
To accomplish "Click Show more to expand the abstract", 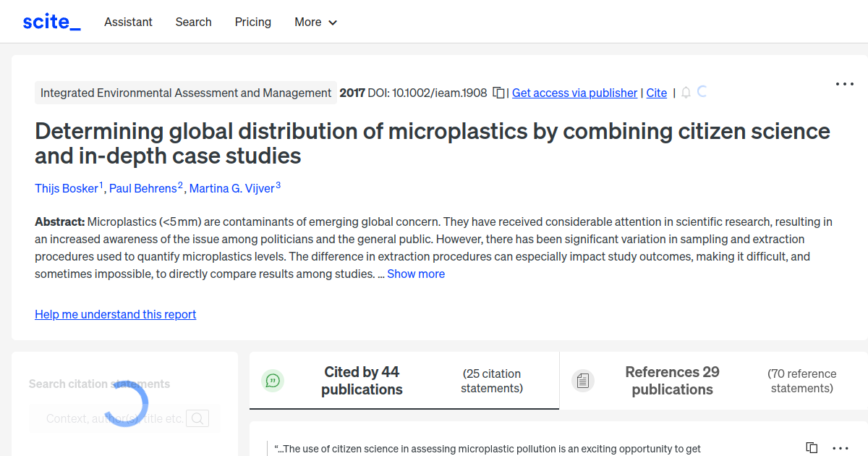I will pyautogui.click(x=415, y=274).
